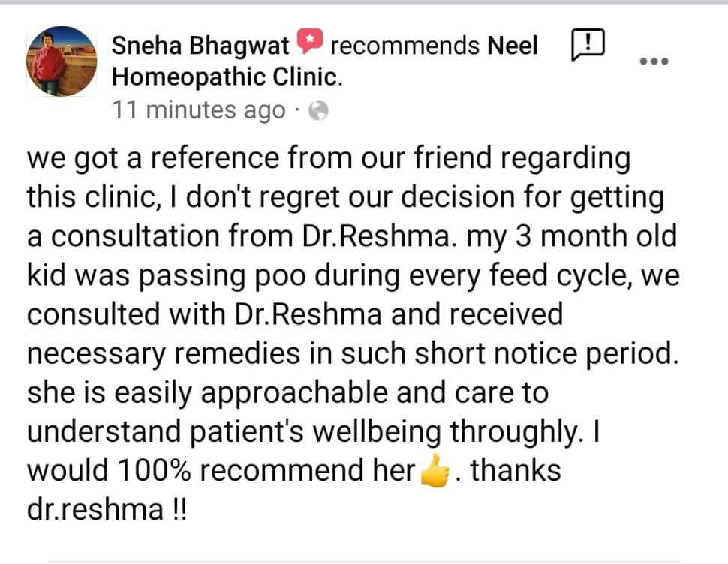Click the "100%" text in the review
The height and width of the screenshot is (564, 728).
pos(155,471)
